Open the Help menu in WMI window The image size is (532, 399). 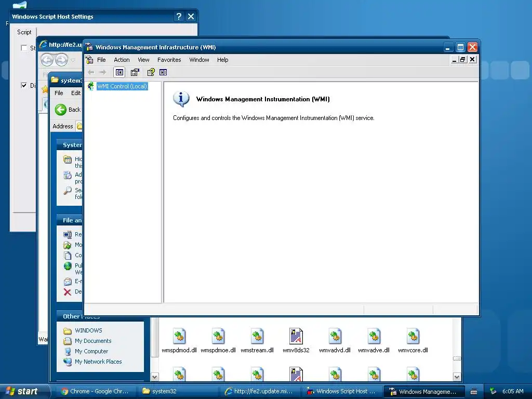[222, 60]
